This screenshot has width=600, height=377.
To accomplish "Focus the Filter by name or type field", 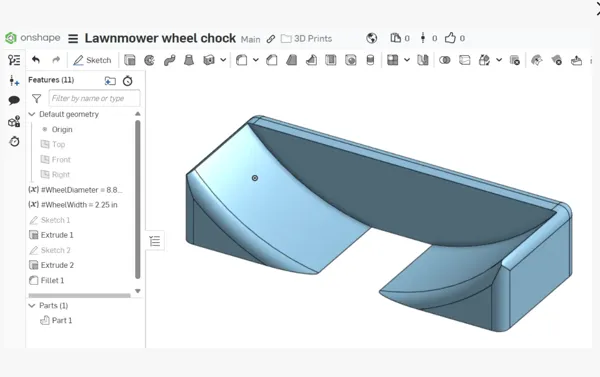I will 94,98.
